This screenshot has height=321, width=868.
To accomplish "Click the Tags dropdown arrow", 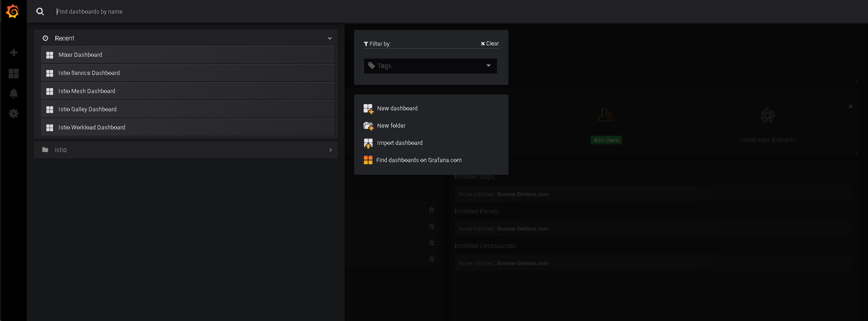I will click(488, 66).
